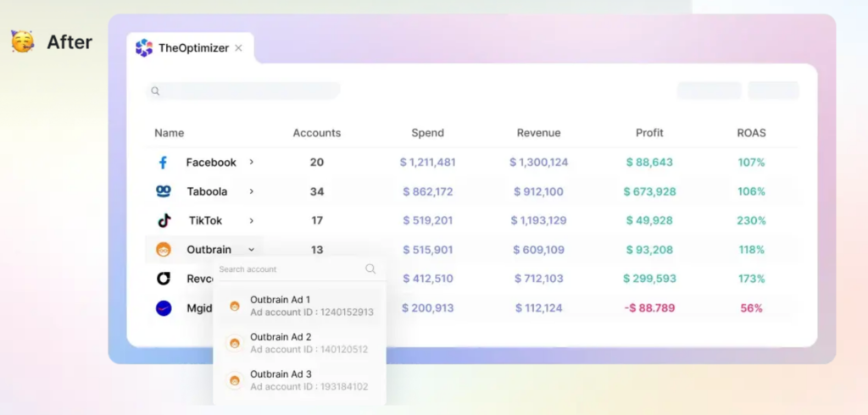Click TikTok spend $ 519,201

(428, 221)
